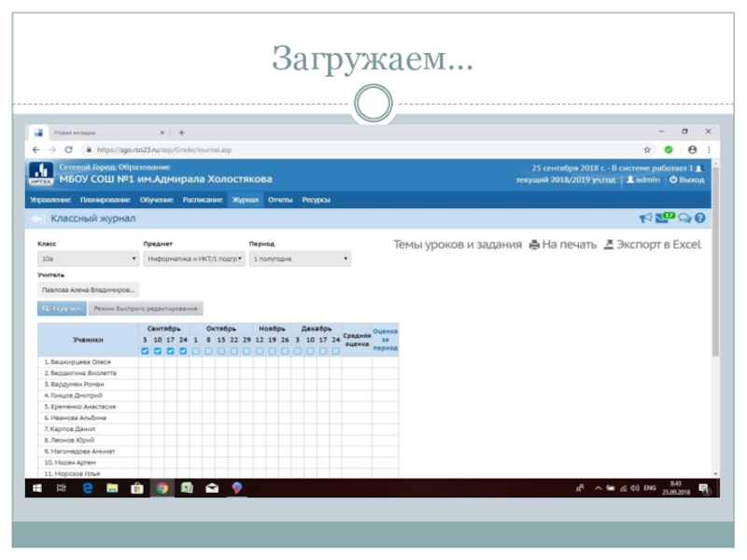747x560 pixels.
Task: Open the Расписание menu item
Action: 202,200
